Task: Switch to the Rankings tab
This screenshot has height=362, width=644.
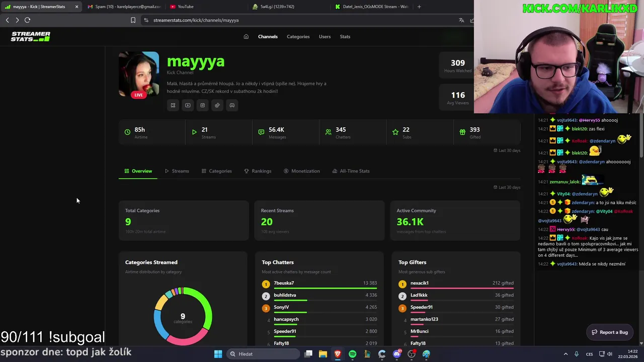Action: [x=258, y=171]
